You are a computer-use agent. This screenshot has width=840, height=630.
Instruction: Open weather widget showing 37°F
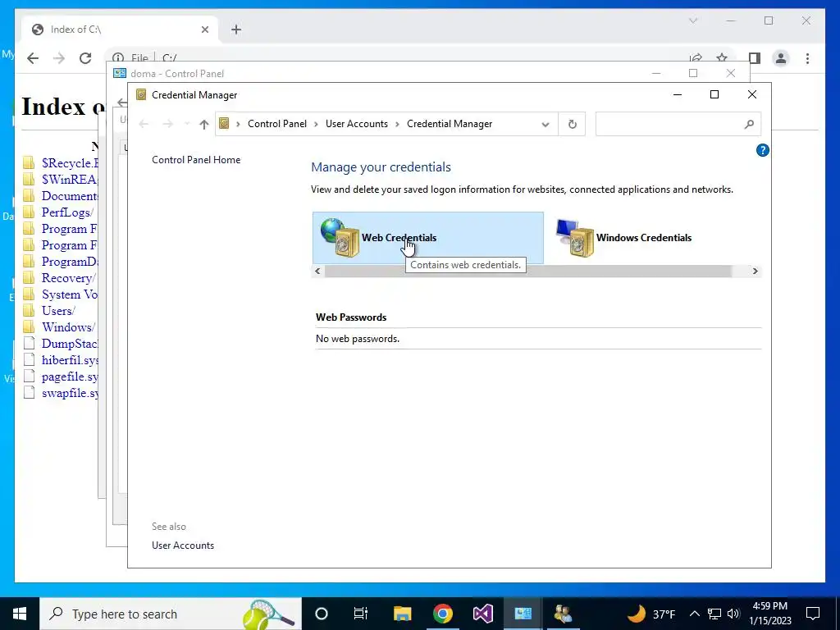[651, 614]
